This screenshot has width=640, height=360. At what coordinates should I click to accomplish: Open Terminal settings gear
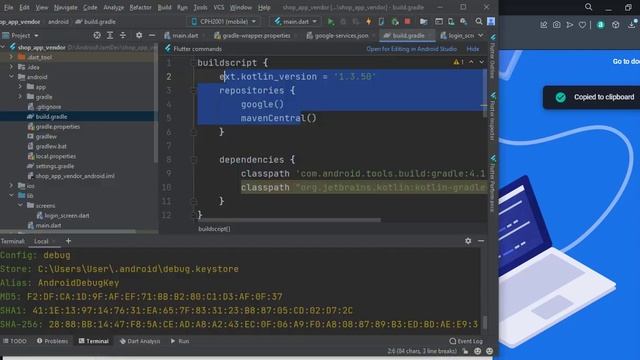(468, 241)
